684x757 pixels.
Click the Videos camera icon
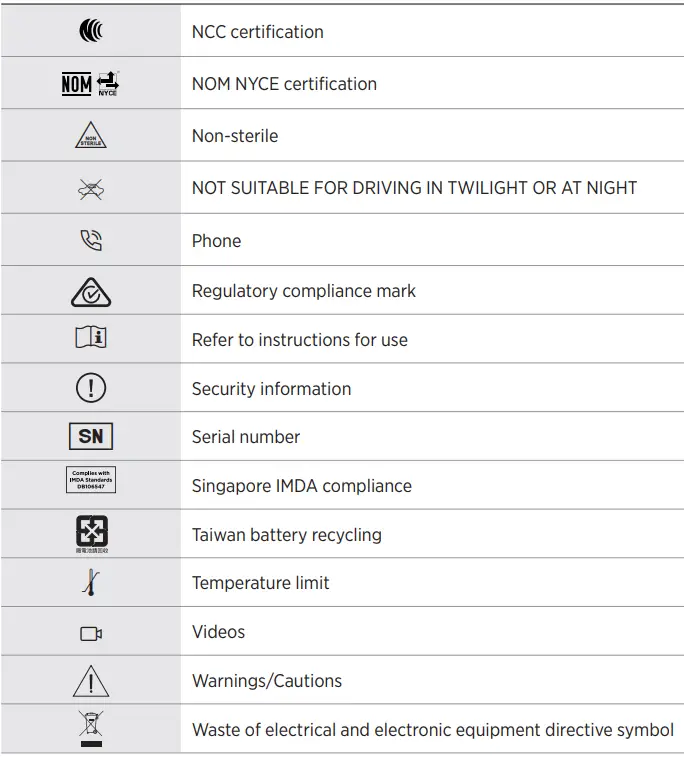tap(91, 633)
